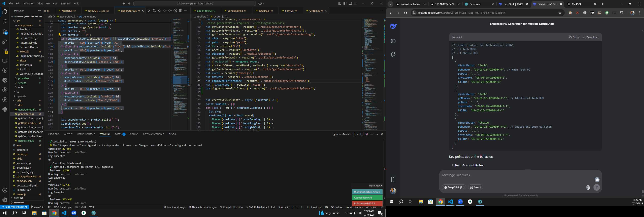Expand the uploads folder
This screenshot has height=217, width=644.
point(21,96)
